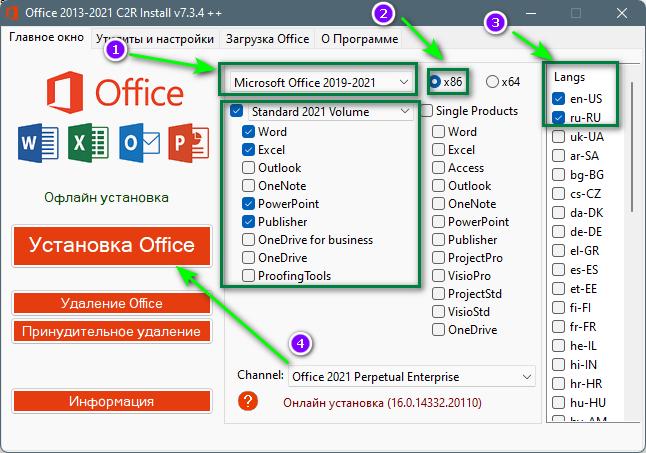Check VisioPro under Single Products

438,276
